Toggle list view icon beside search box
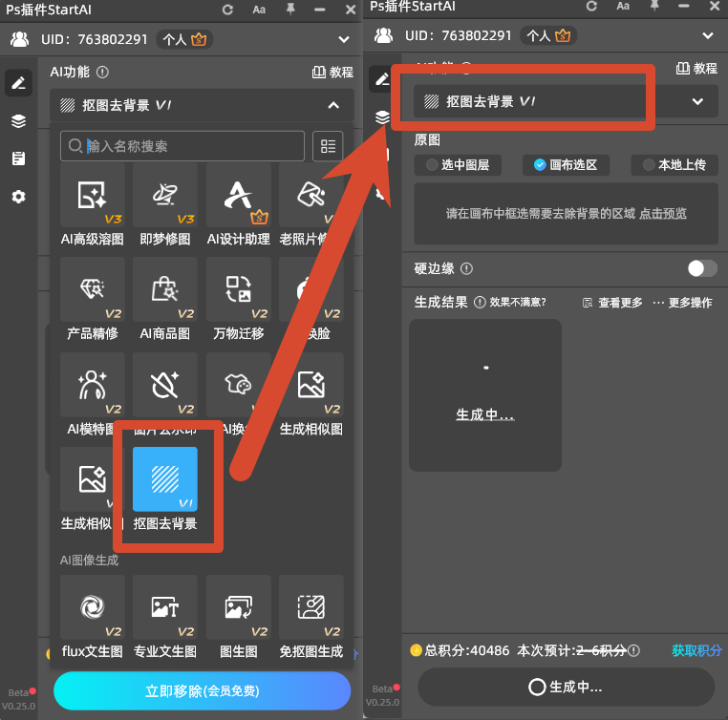 pyautogui.click(x=328, y=146)
